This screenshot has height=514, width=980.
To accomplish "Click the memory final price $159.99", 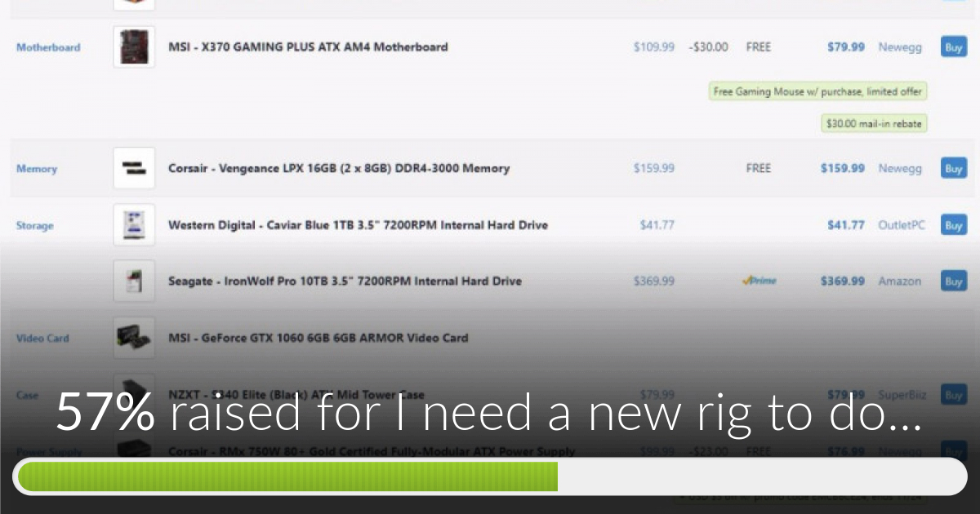I will pyautogui.click(x=843, y=169).
